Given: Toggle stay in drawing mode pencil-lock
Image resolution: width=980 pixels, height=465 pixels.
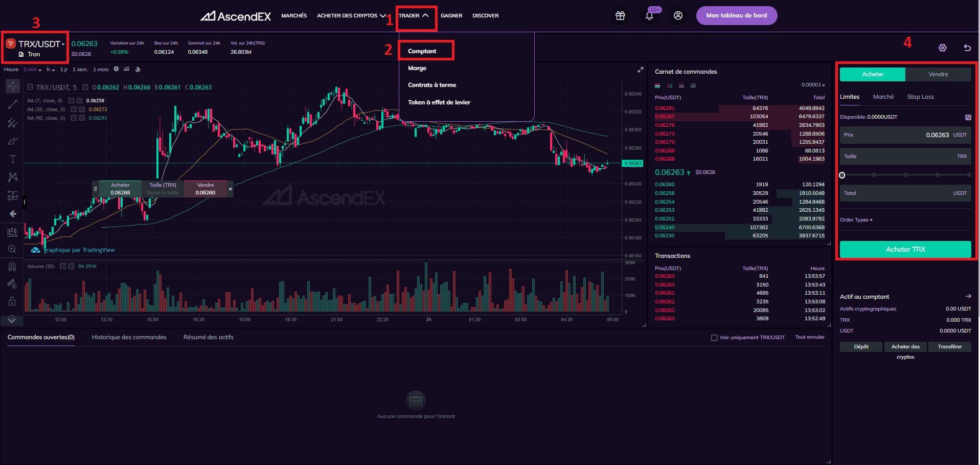Looking at the screenshot, I should (x=12, y=284).
